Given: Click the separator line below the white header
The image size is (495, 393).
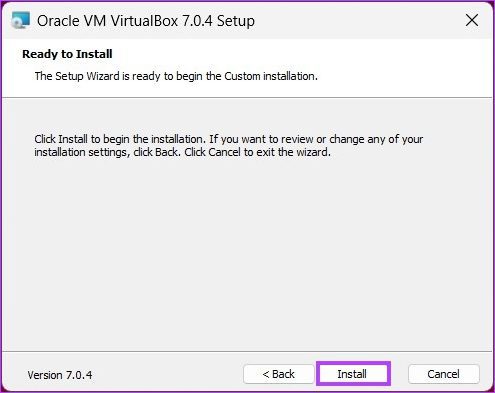Looking at the screenshot, I should point(247,98).
